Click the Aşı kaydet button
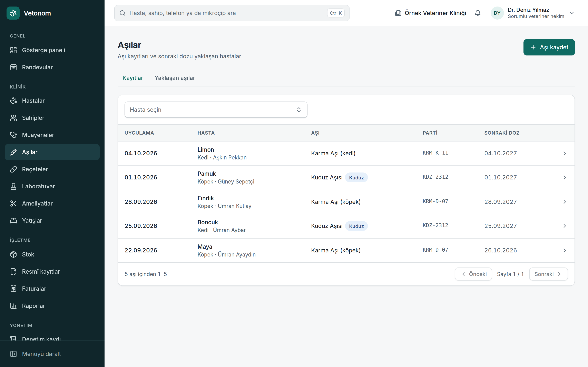This screenshot has height=367, width=588. 549,47
